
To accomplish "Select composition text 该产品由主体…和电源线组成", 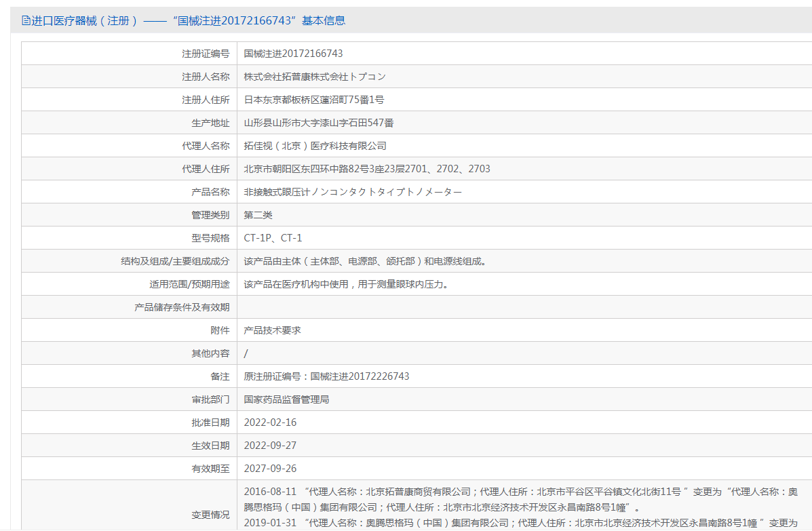I will [x=366, y=261].
